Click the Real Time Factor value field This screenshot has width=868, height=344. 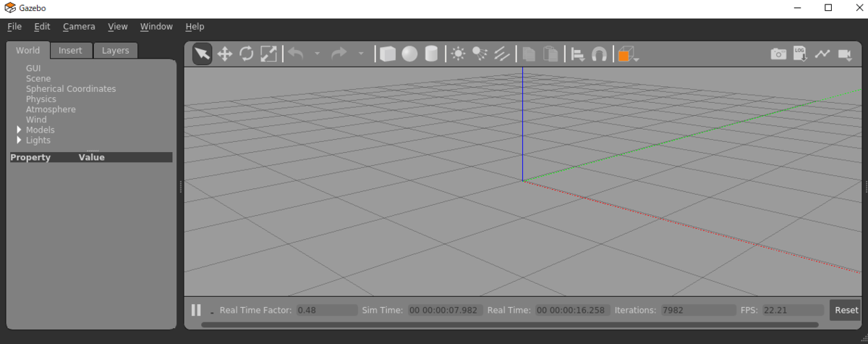pos(326,310)
